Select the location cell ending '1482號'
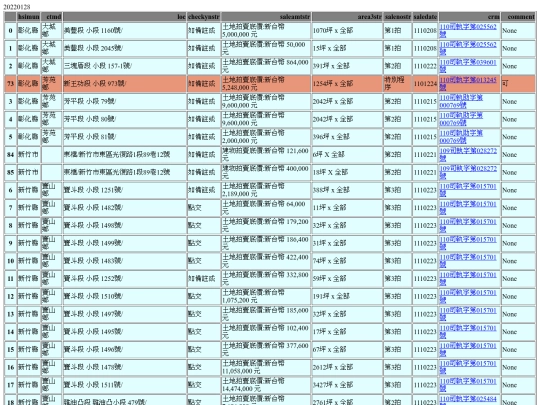 125,208
